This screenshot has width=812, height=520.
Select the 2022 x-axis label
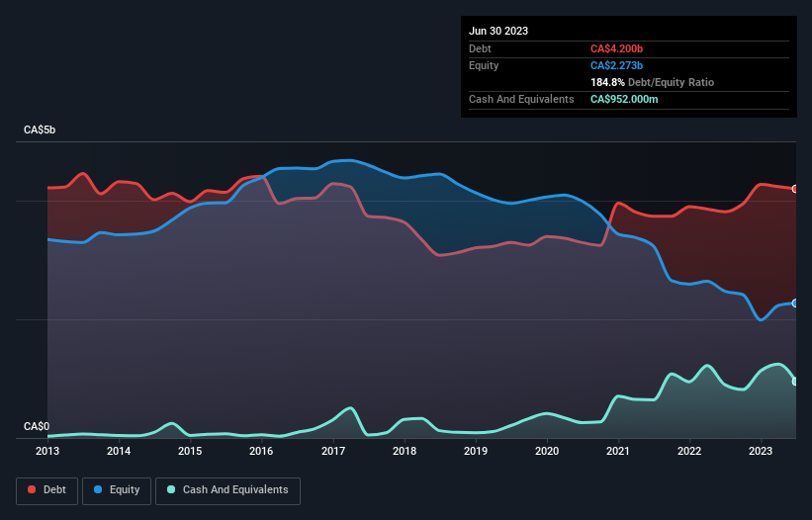click(689, 451)
